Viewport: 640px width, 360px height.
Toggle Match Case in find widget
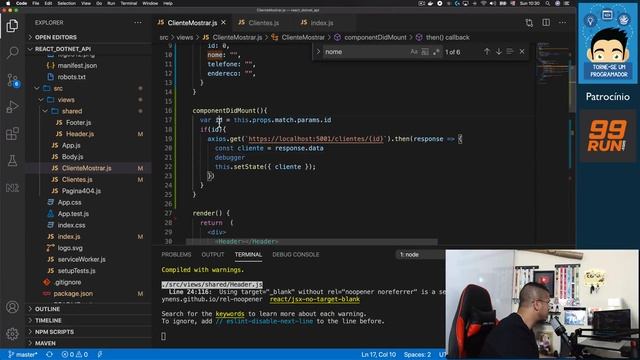(x=414, y=52)
